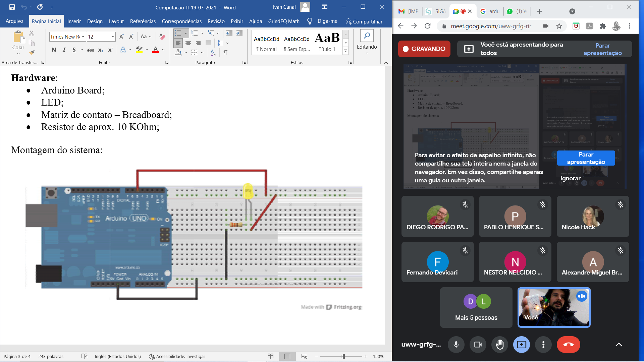
Task: Click Ignorar on mirror warning
Action: [570, 178]
